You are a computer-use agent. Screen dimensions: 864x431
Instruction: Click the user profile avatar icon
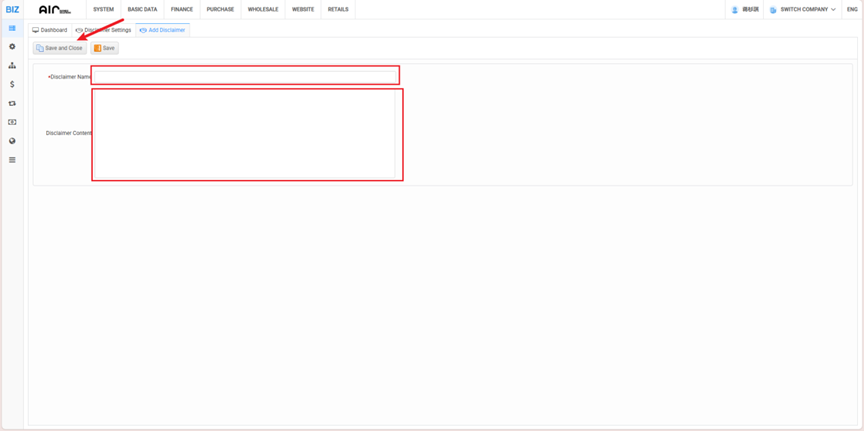coord(735,10)
